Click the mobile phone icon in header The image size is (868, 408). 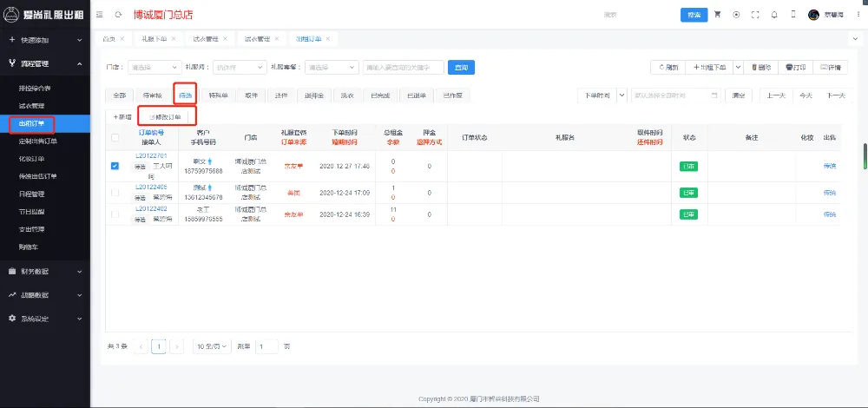click(793, 15)
